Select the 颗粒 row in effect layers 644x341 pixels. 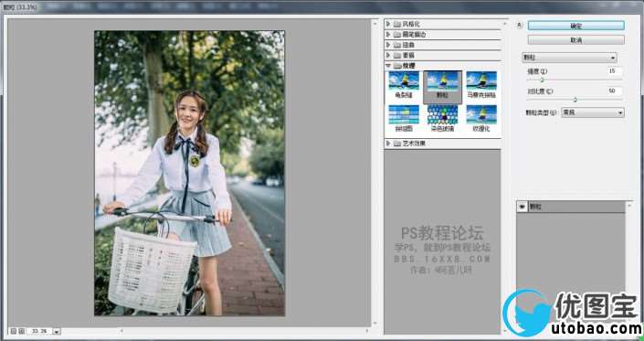coord(571,207)
